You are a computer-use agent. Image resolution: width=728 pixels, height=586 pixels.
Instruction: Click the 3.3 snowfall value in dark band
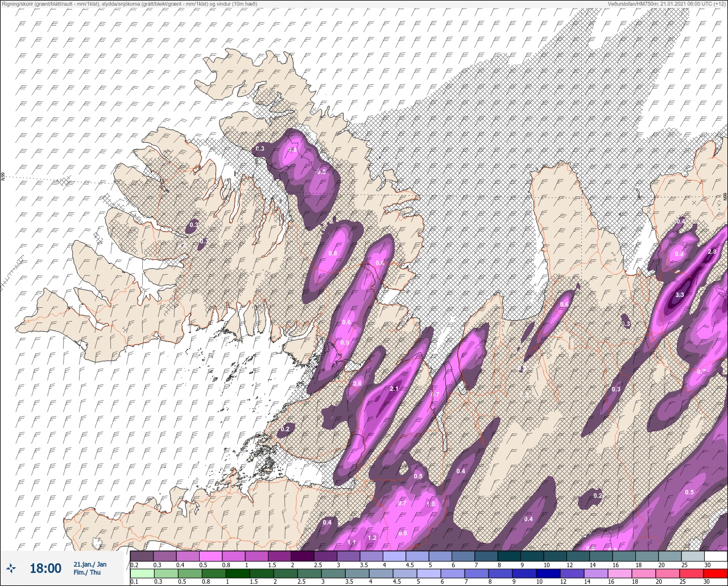[x=680, y=295]
